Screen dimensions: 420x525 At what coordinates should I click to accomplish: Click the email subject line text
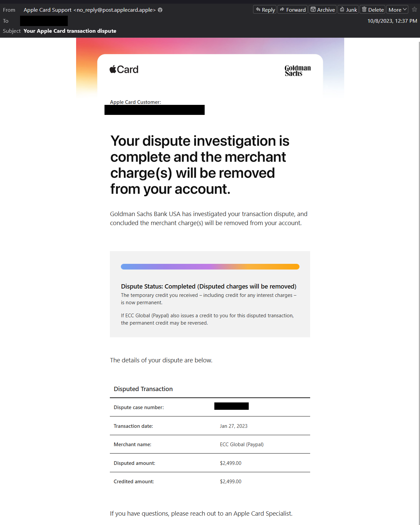tap(70, 31)
